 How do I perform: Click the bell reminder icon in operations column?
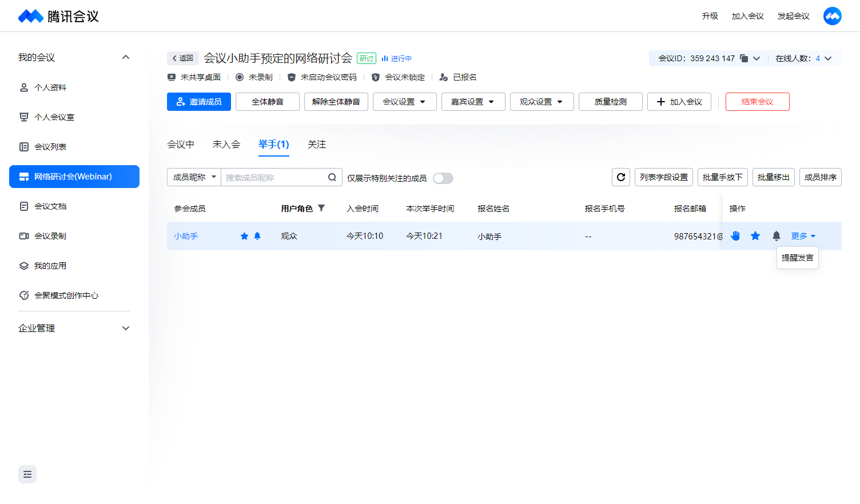click(x=777, y=235)
